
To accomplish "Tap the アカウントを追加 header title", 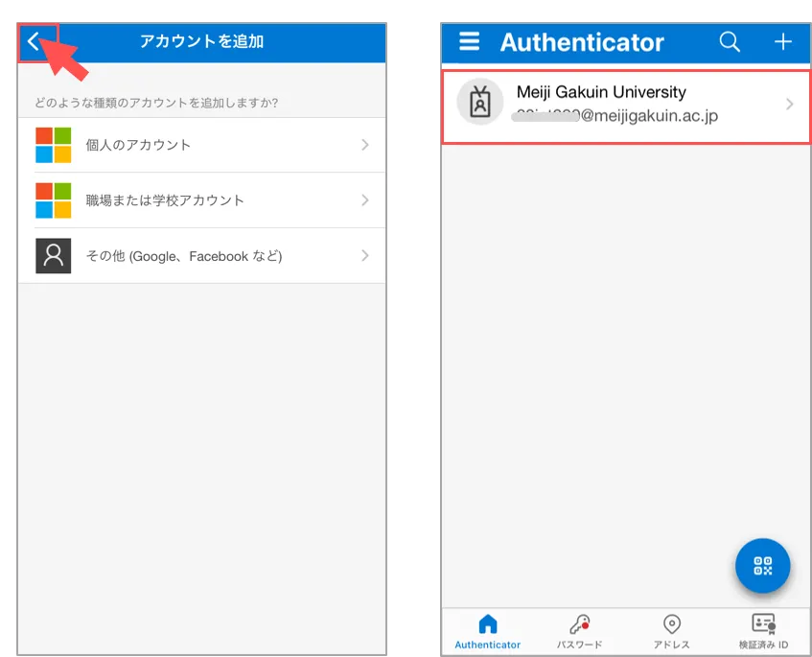I will tap(202, 41).
